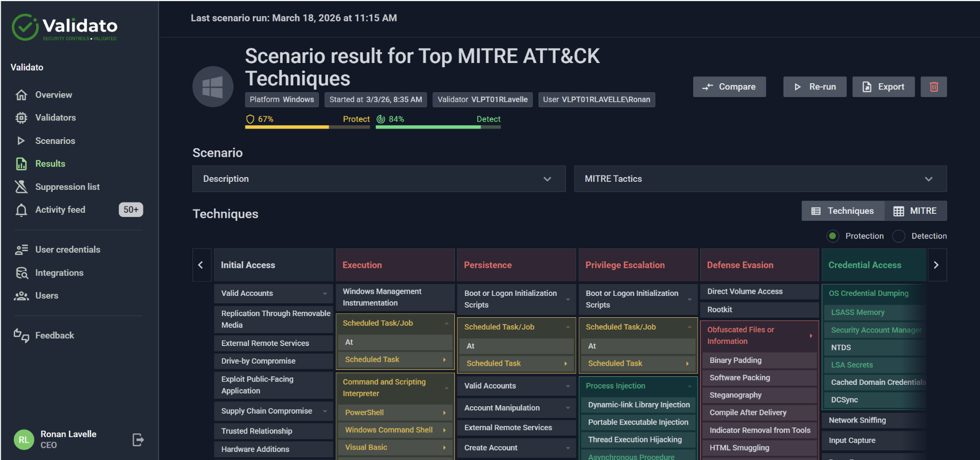Click the Compare button
The height and width of the screenshot is (460, 980).
729,87
